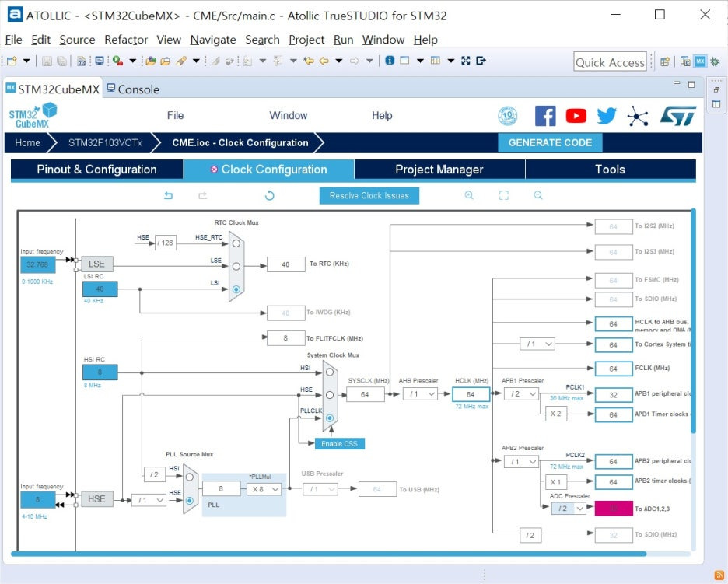Click the Quick Access search field

[610, 61]
